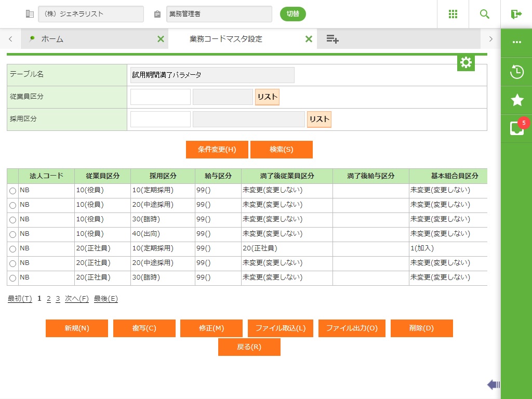Open the history clock icon in sidebar
Screen dimensions: 532x399
(x=516, y=72)
